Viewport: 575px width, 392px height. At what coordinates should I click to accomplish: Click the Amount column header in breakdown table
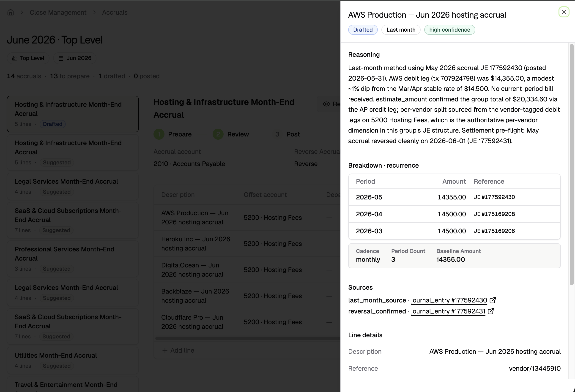pos(454,181)
